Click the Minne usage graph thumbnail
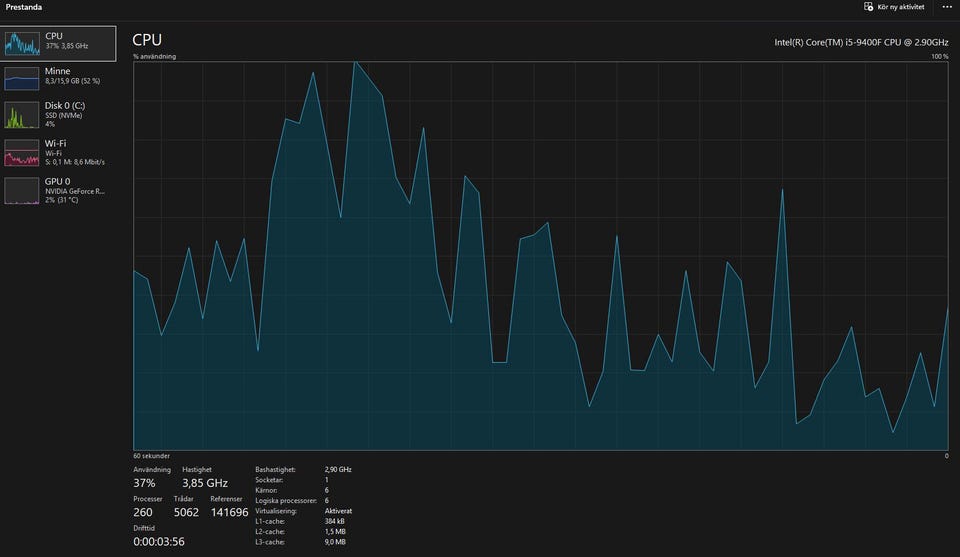 [x=23, y=79]
